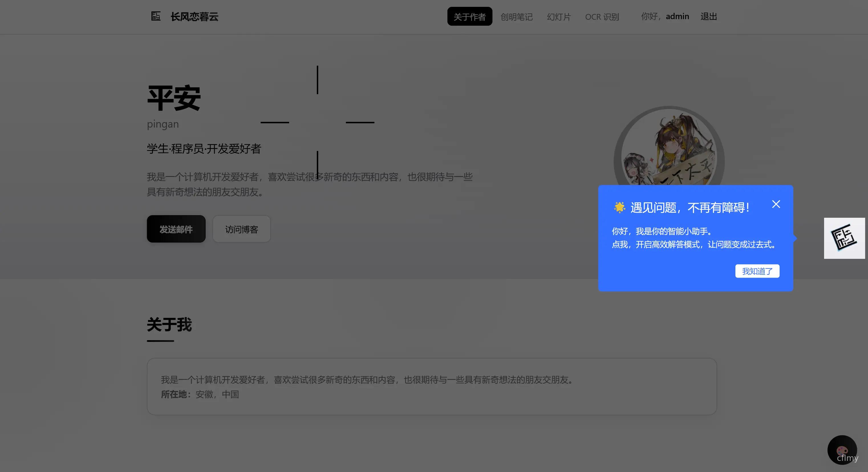The height and width of the screenshot is (472, 868).
Task: Click the star emoji in popup title
Action: tap(619, 207)
